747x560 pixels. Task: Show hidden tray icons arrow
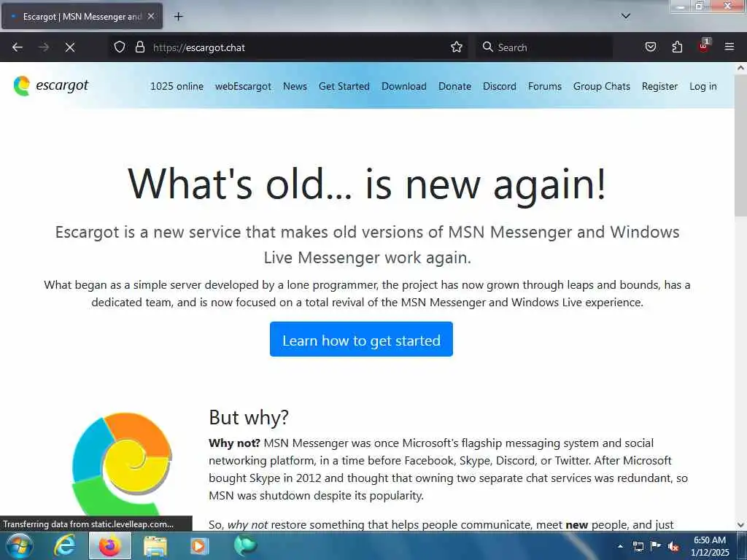(x=620, y=546)
